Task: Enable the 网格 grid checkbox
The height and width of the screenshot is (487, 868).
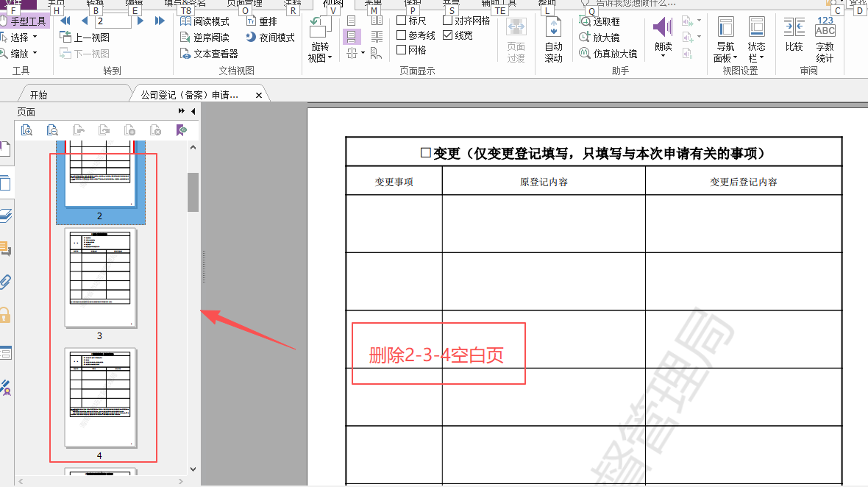Action: pos(411,50)
